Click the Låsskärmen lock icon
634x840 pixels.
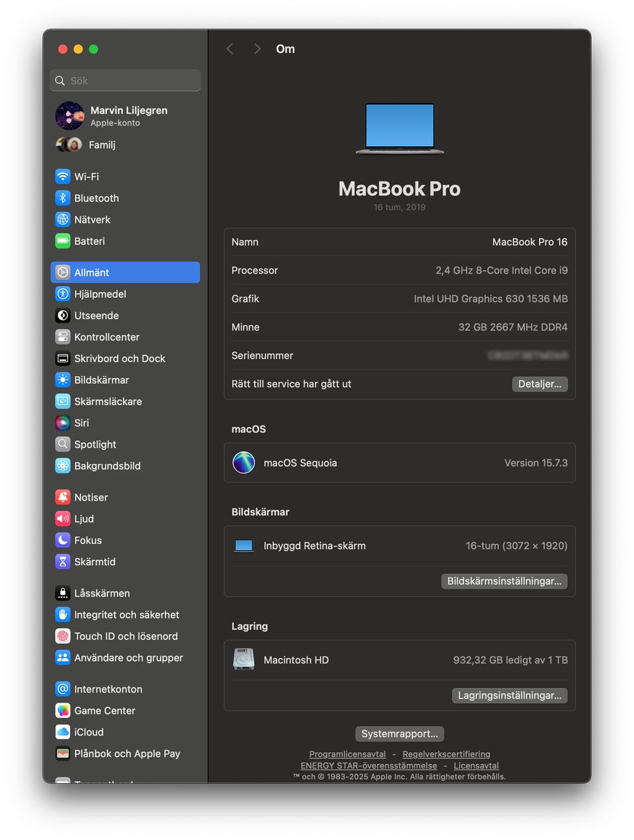click(x=63, y=593)
